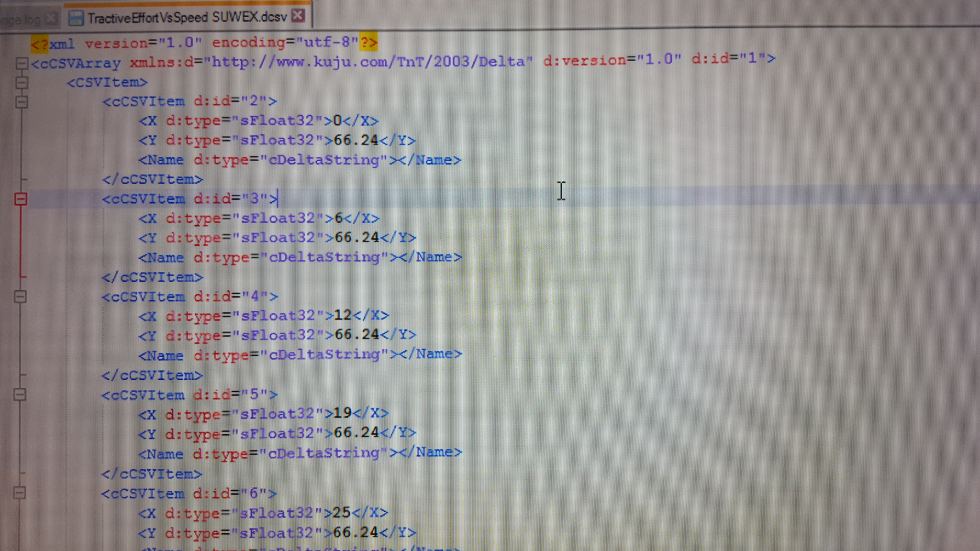Collapse the cCSVArray root node fold marker

click(x=22, y=63)
